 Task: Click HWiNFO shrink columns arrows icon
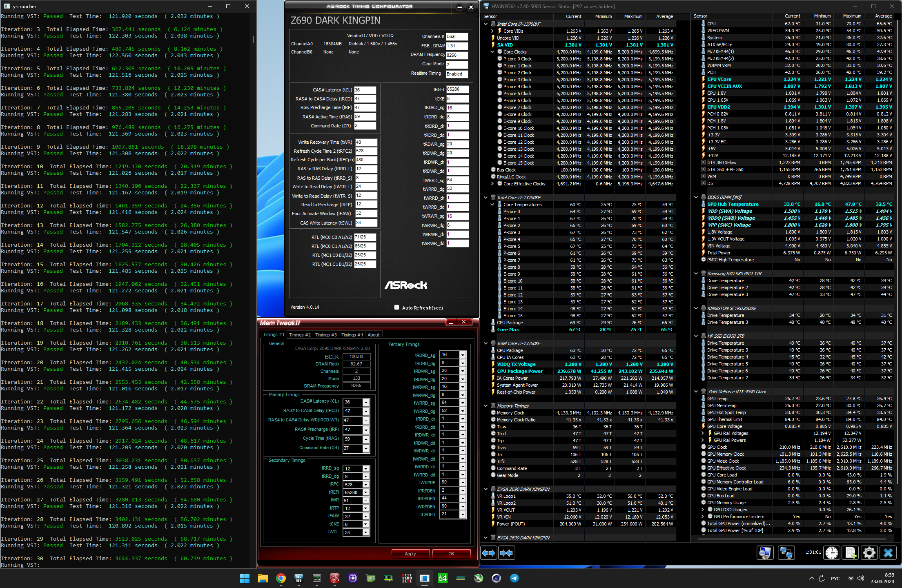pyautogui.click(x=506, y=553)
